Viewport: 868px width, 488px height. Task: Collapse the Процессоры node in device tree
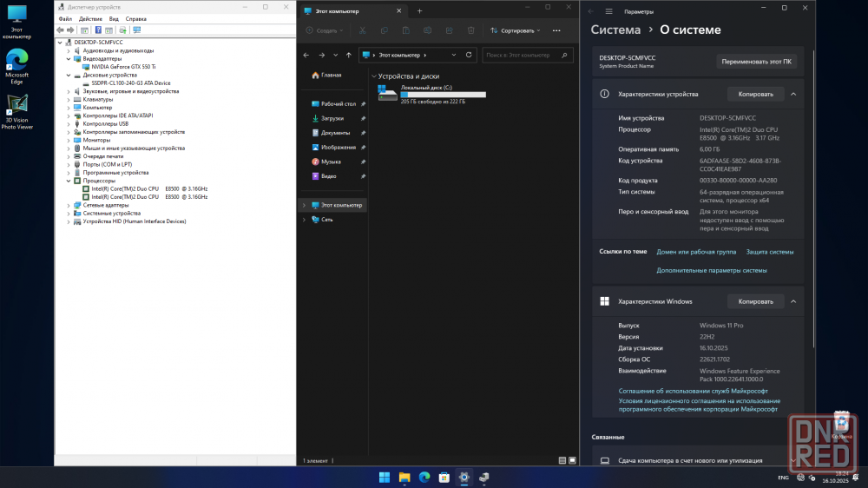[69, 181]
